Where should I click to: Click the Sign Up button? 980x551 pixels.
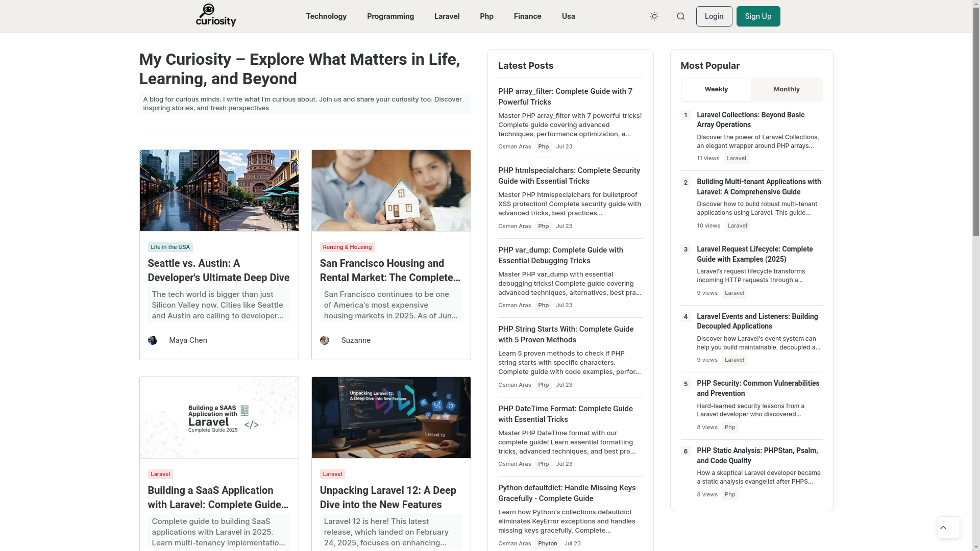[x=758, y=16]
